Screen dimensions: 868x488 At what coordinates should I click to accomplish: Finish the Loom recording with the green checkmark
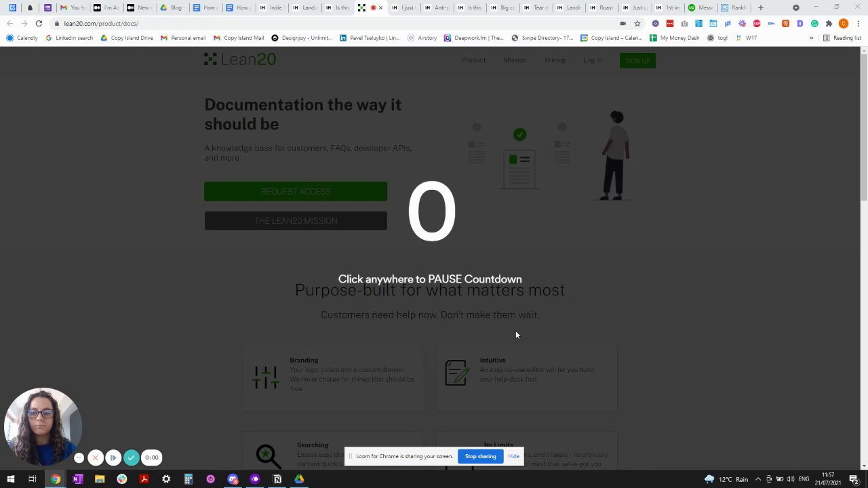[x=131, y=457]
